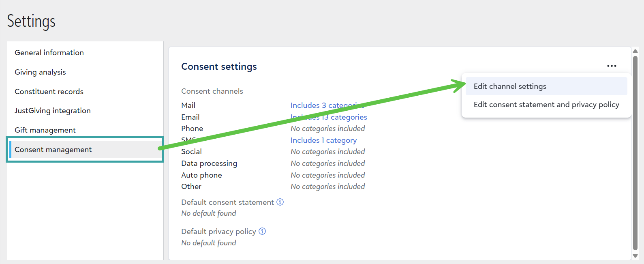The height and width of the screenshot is (264, 644).
Task: Open General information settings
Action: (49, 53)
